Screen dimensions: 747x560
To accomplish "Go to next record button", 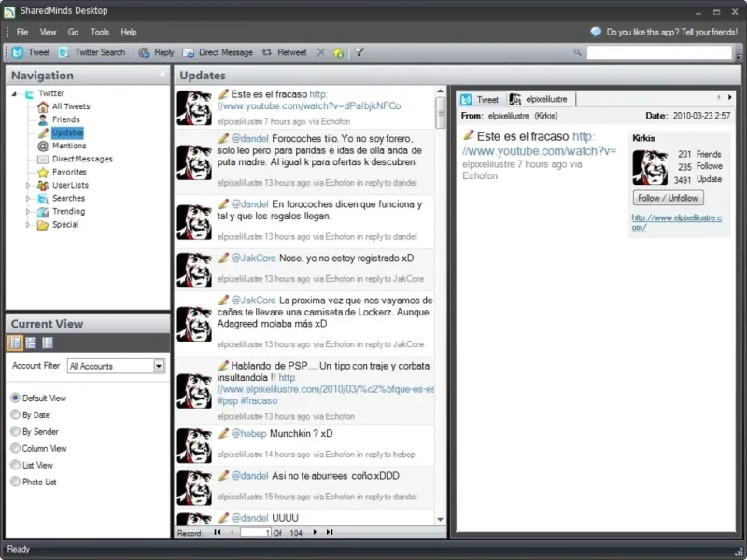I will pyautogui.click(x=315, y=532).
